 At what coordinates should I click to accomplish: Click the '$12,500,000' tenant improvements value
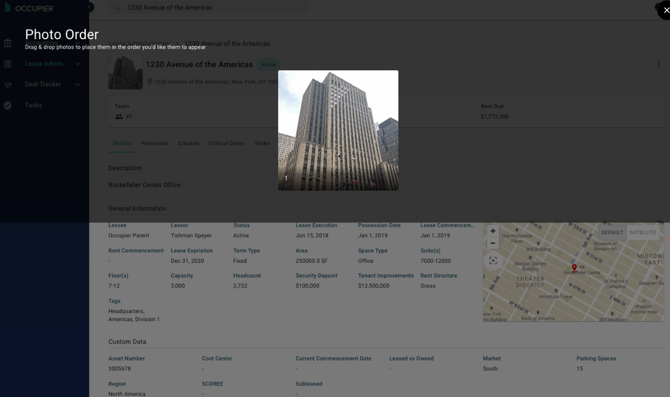click(x=373, y=286)
